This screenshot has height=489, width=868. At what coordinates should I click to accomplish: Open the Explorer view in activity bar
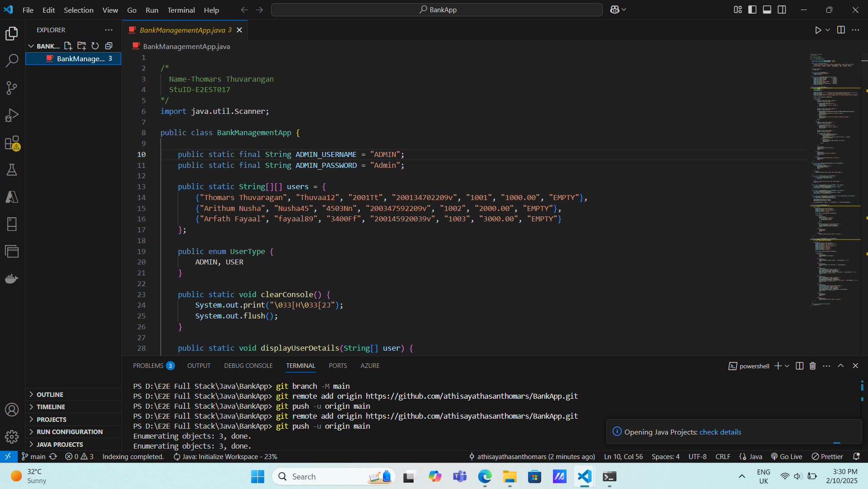(12, 33)
